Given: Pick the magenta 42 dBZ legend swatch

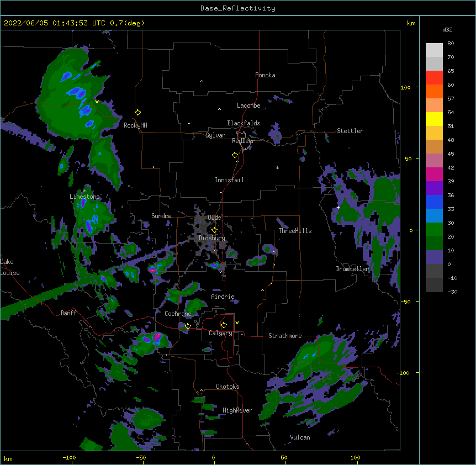Looking at the screenshot, I should [434, 174].
